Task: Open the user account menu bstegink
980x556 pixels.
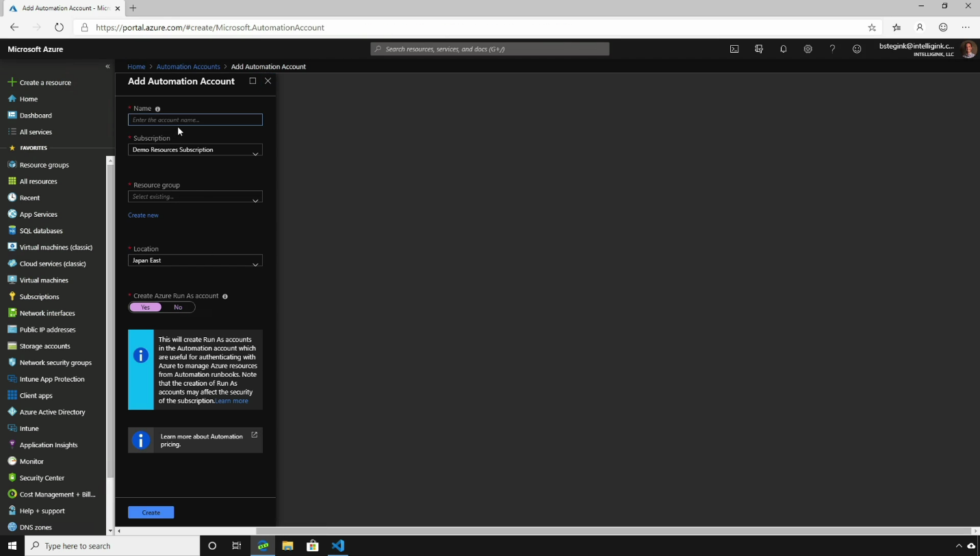Action: (x=927, y=49)
